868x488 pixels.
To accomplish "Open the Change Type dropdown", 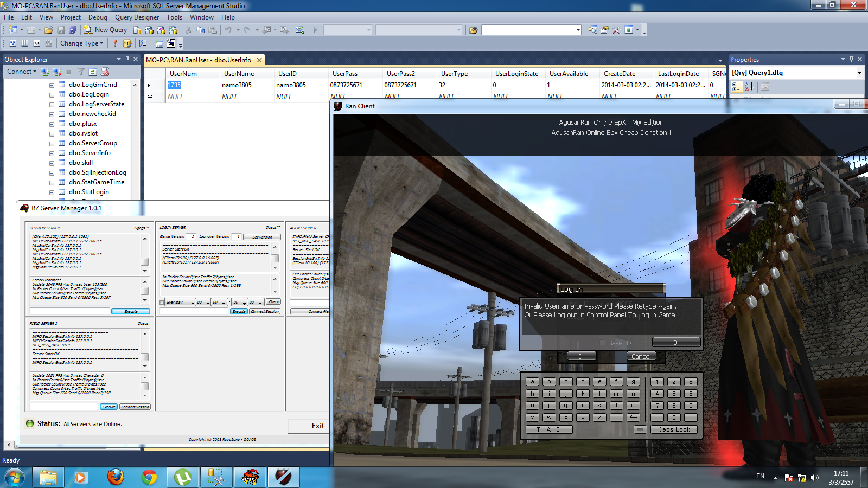I will coord(81,43).
